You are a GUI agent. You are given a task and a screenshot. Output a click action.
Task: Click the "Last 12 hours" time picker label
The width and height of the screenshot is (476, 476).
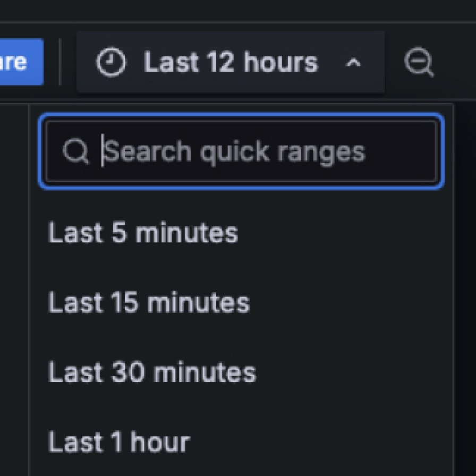pyautogui.click(x=231, y=63)
